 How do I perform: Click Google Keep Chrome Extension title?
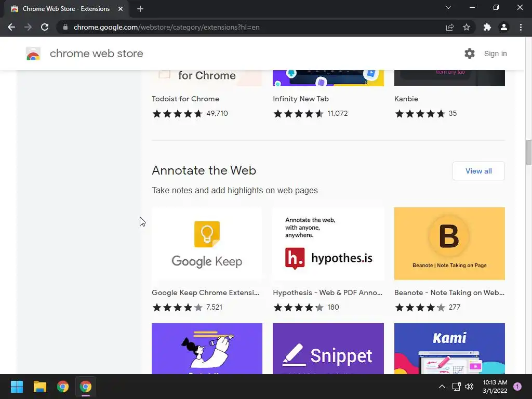pos(205,292)
